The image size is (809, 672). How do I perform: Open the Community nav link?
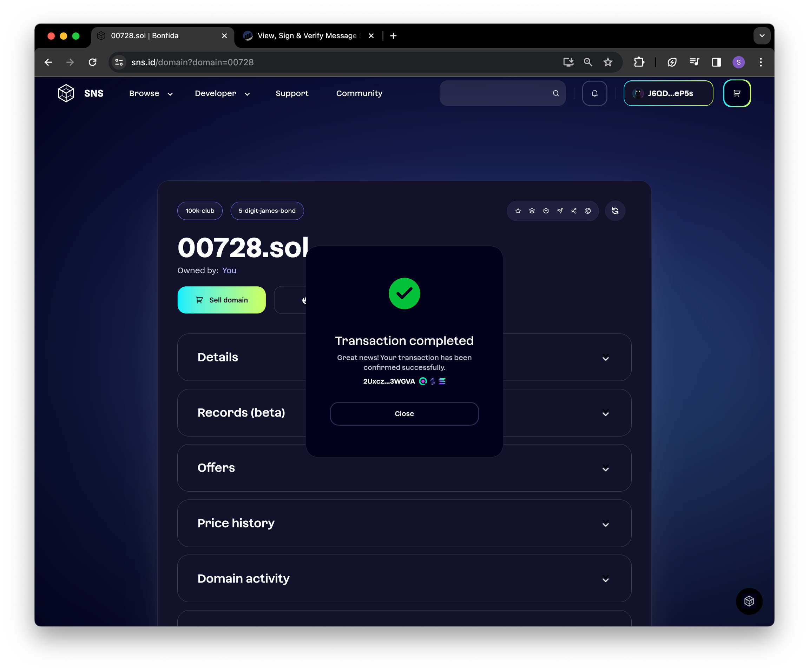tap(359, 93)
